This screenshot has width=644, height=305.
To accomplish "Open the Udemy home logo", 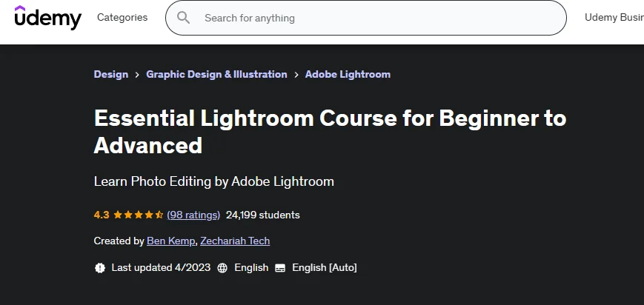I will click(x=48, y=18).
